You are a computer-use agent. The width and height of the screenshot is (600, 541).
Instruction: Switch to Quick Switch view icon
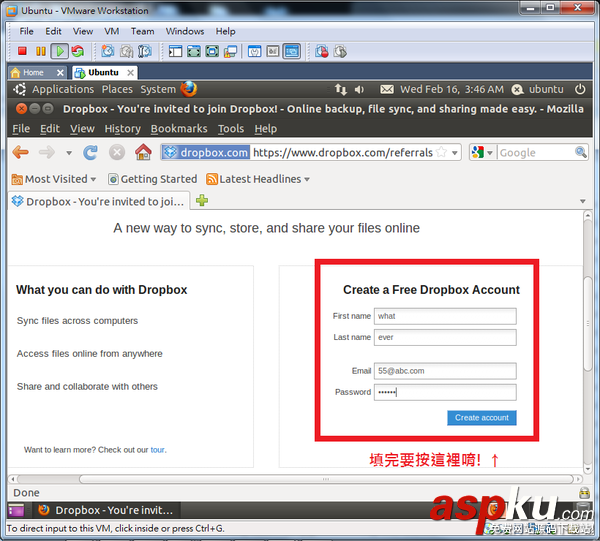[212, 51]
